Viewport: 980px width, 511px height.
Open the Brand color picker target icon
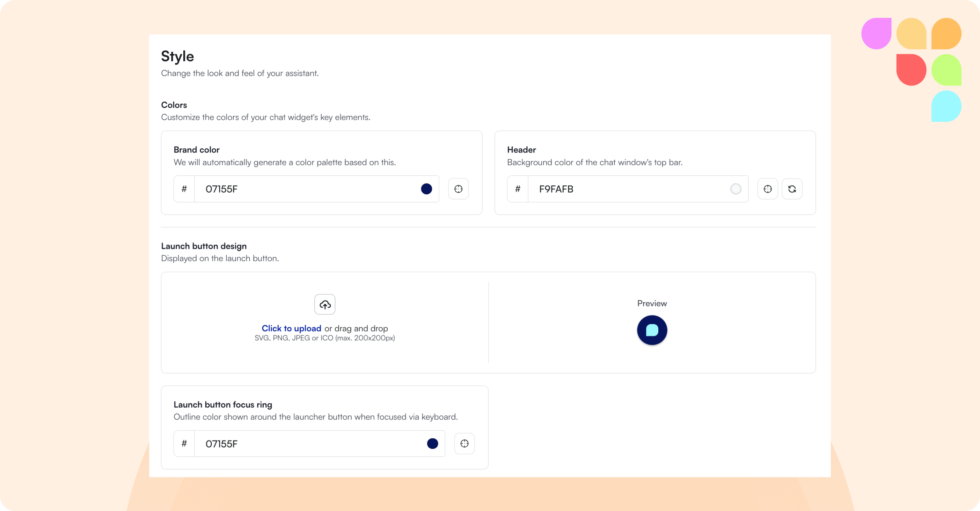[458, 189]
